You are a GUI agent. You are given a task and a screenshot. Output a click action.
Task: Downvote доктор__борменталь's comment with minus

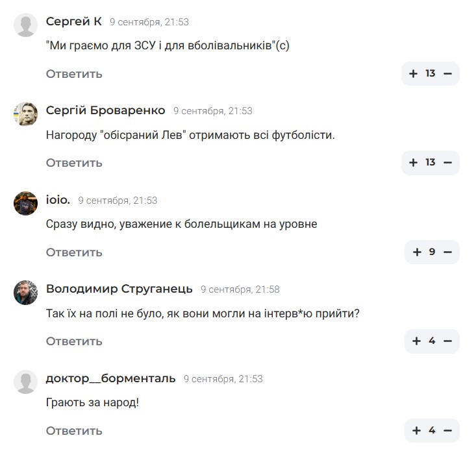447,430
